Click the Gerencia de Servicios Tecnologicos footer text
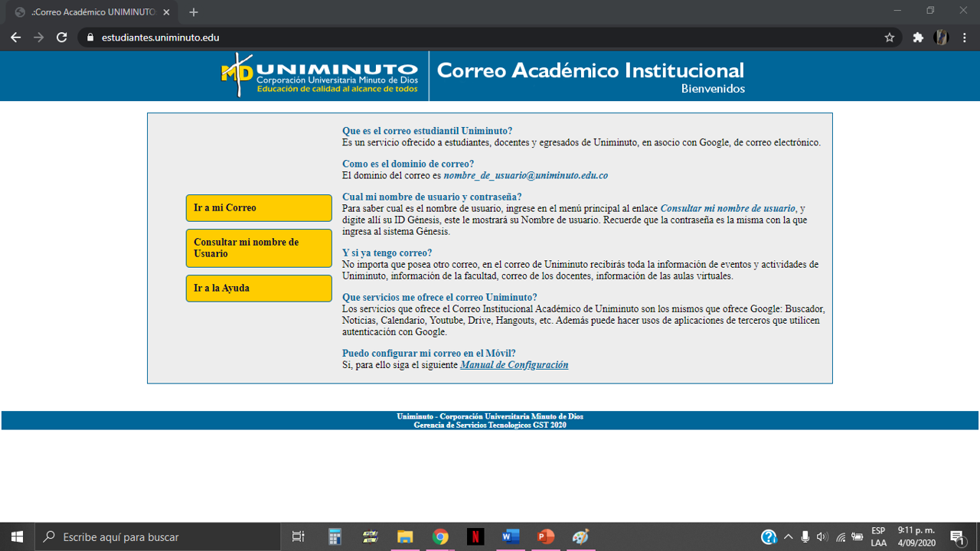Viewport: 980px width, 551px height. point(490,425)
